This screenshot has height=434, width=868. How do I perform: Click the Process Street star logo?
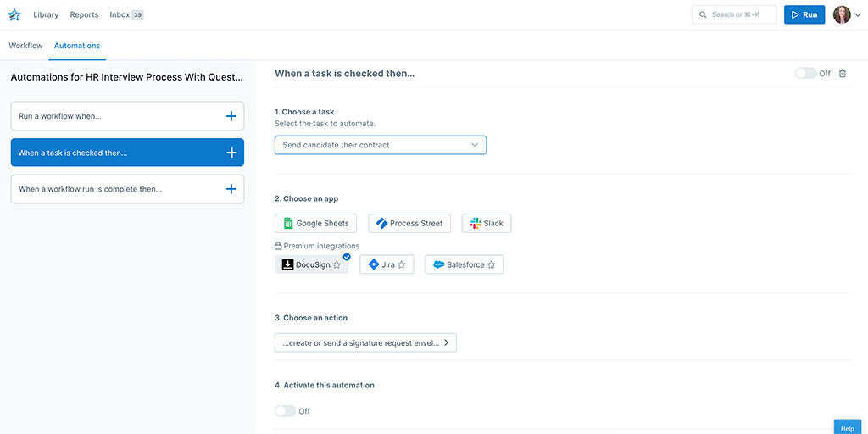tap(14, 15)
